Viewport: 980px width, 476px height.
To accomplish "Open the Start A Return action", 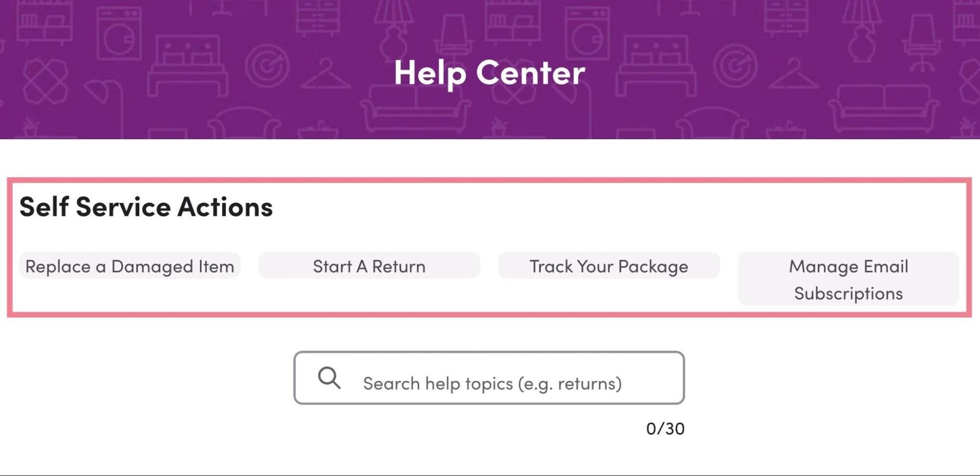I will 369,266.
